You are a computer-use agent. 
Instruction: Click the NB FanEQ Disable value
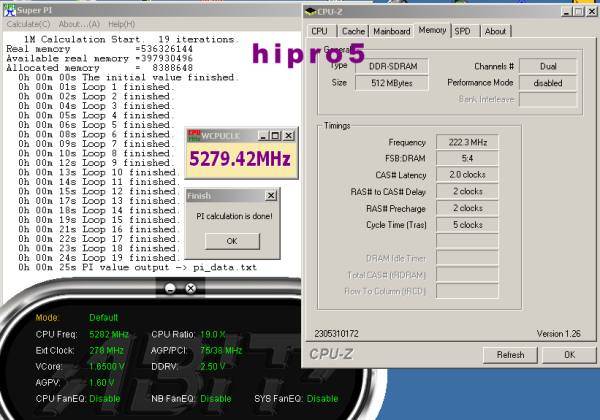(216, 399)
